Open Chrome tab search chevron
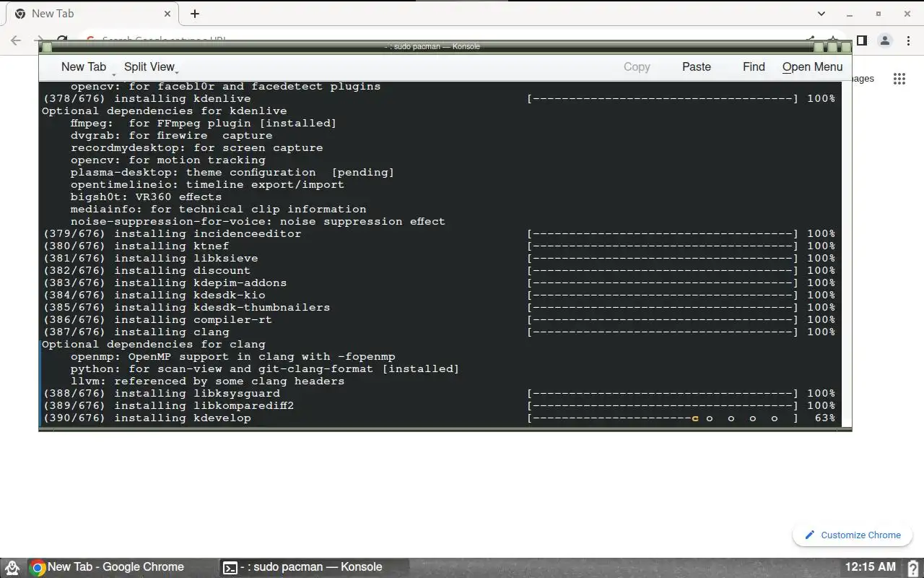 821,14
